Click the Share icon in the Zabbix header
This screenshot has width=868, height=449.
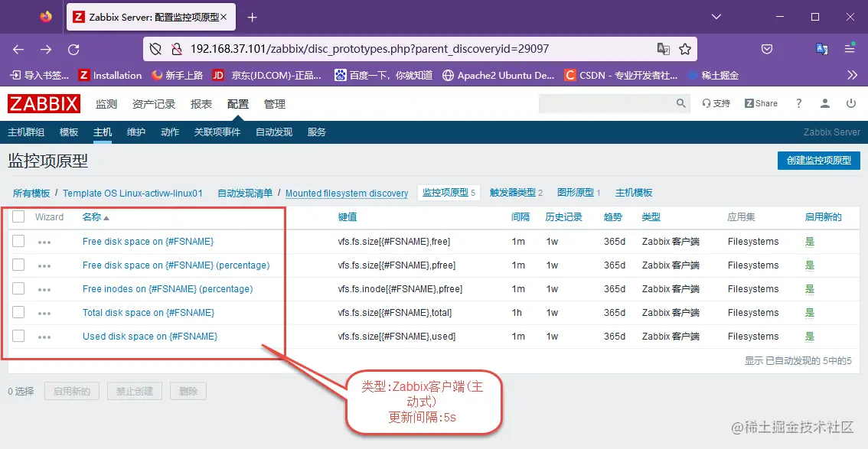[760, 102]
